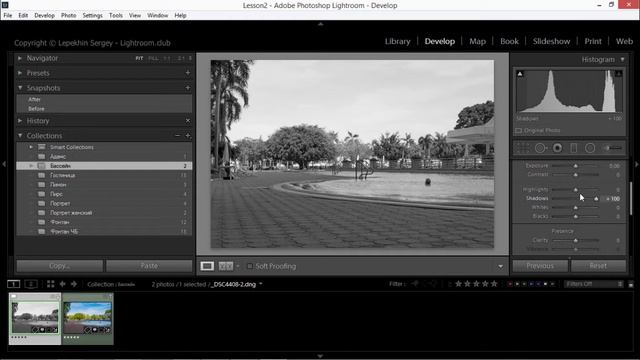Viewport: 640px width, 360px height.
Task: Collapse the Histogram panel triangle
Action: click(622, 60)
